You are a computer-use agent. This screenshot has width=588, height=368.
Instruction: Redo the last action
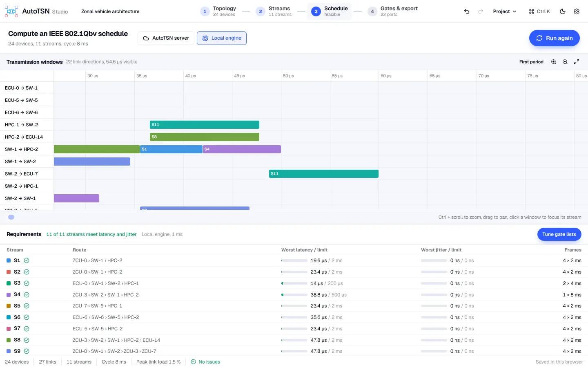click(481, 11)
